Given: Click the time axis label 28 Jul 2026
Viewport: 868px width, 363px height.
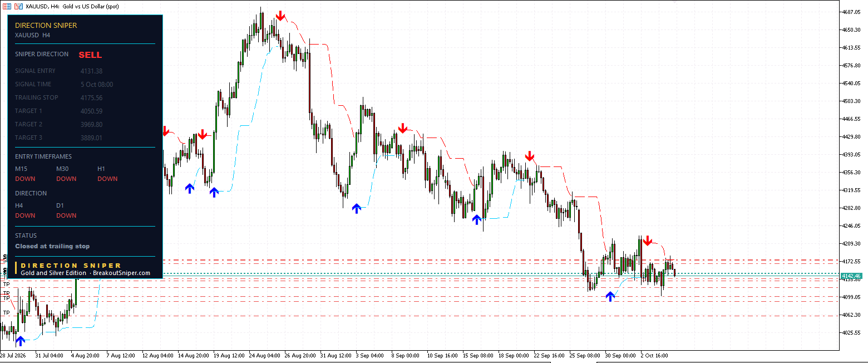Looking at the screenshot, I should tap(13, 355).
